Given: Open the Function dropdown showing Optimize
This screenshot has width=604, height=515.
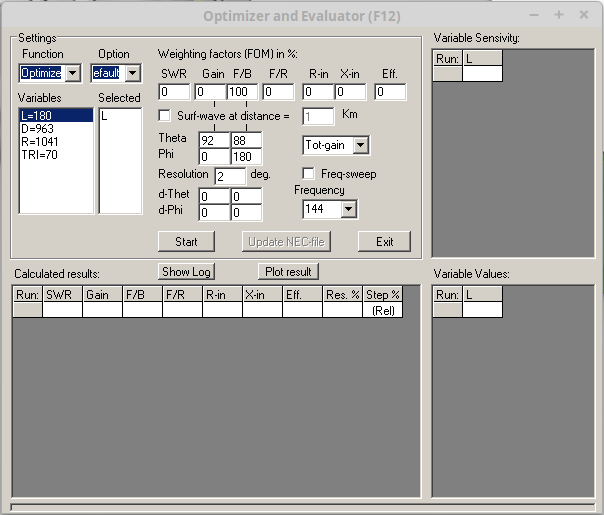Looking at the screenshot, I should point(72,73).
